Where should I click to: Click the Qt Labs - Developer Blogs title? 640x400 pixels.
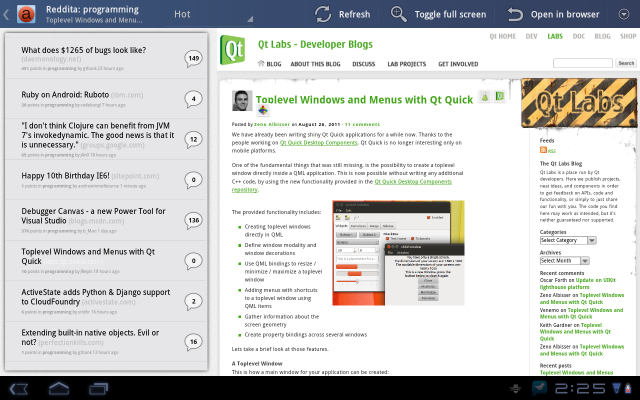[315, 44]
